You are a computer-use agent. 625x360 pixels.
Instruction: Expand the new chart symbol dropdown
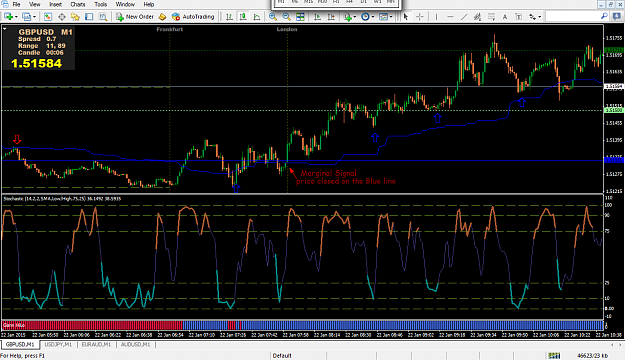coord(16,17)
